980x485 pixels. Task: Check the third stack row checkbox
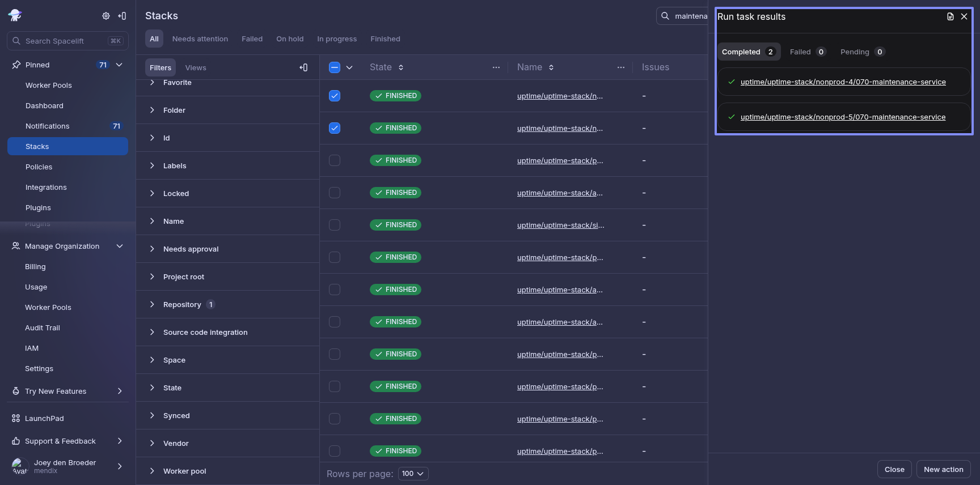[x=335, y=160]
